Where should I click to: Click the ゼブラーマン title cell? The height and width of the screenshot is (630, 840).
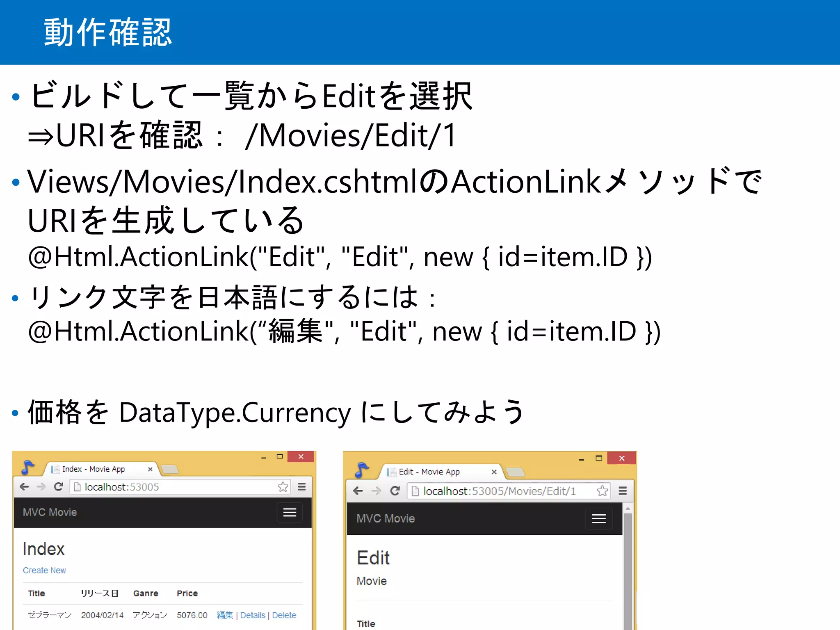tap(50, 615)
